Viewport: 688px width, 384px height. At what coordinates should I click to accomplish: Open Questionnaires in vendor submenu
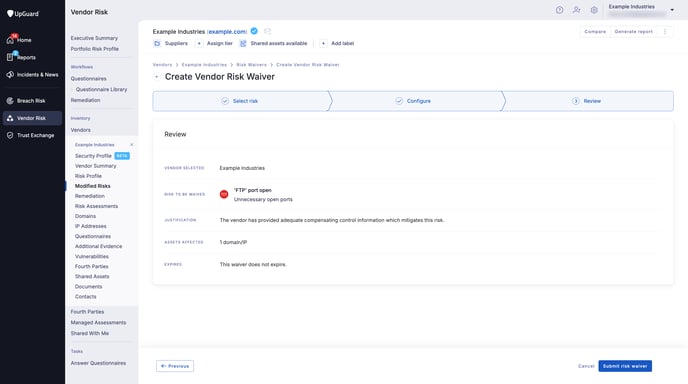[x=93, y=237]
